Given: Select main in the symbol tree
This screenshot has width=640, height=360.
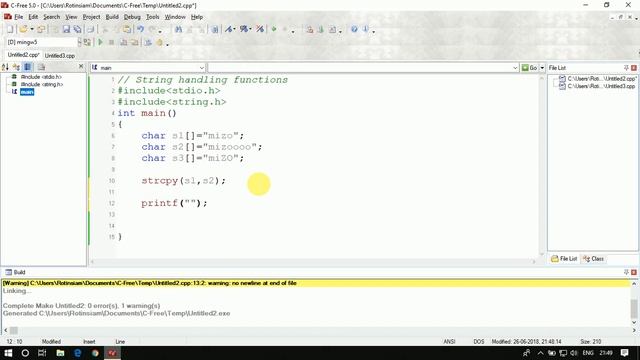Looking at the screenshot, I should tap(27, 92).
